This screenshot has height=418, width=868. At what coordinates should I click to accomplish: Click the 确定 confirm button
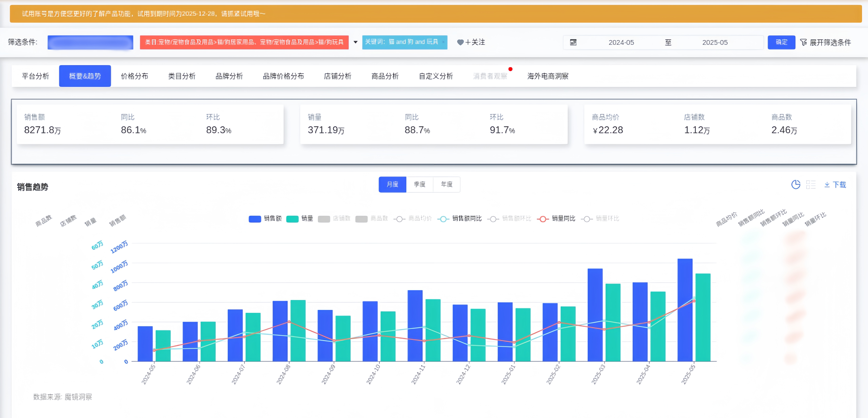781,42
